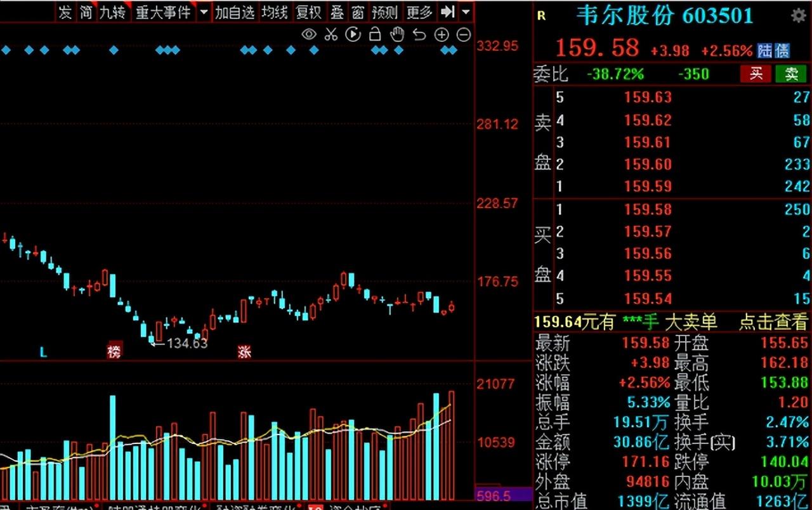Toggle the 发 toolbar button
Image resolution: width=812 pixels, height=510 pixels.
[x=65, y=11]
